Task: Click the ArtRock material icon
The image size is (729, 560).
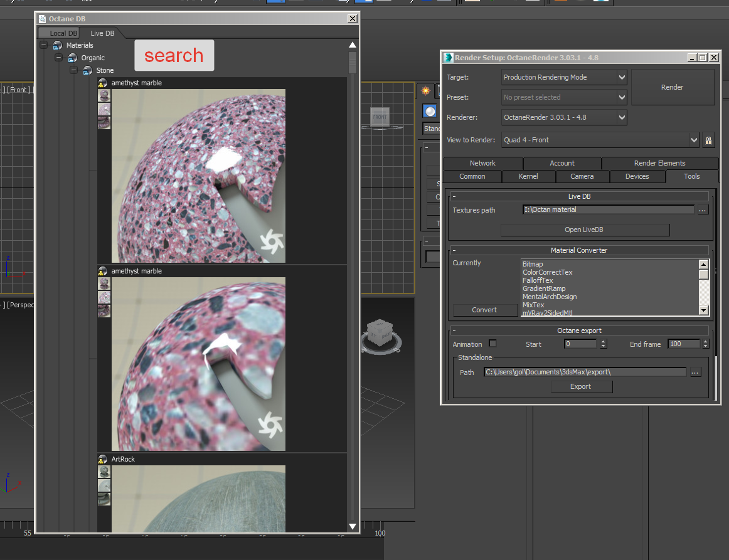Action: pos(103,458)
